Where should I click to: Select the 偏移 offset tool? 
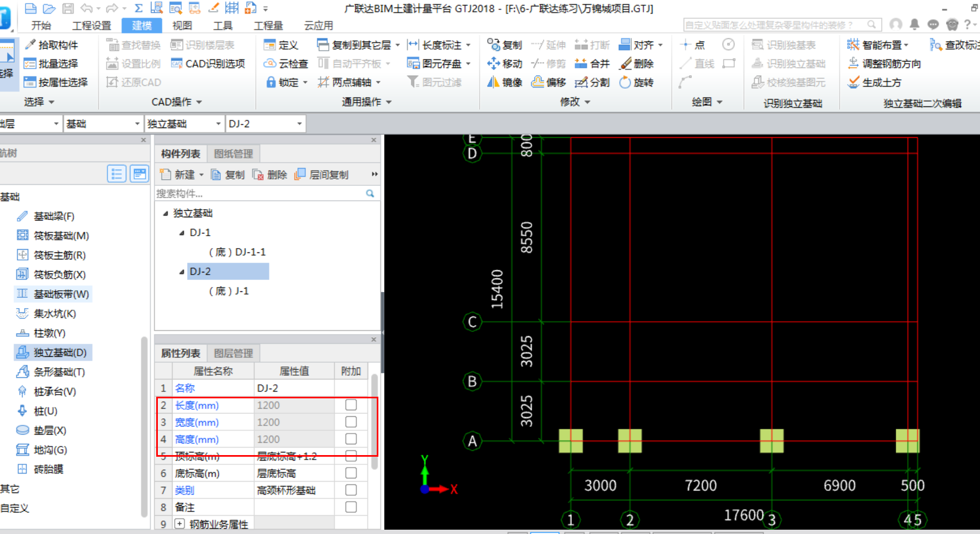(549, 82)
